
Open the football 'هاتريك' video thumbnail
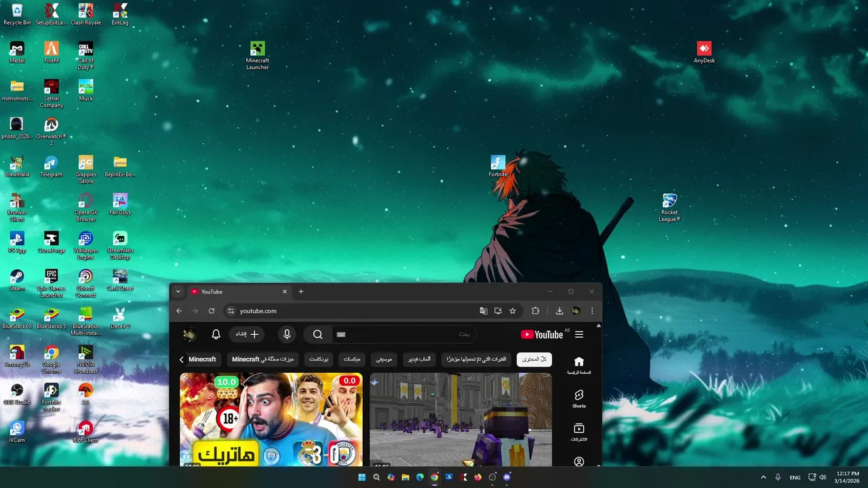tap(271, 420)
